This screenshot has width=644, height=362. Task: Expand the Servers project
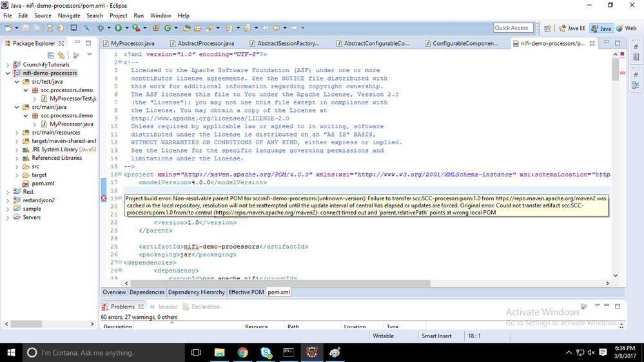(x=8, y=218)
